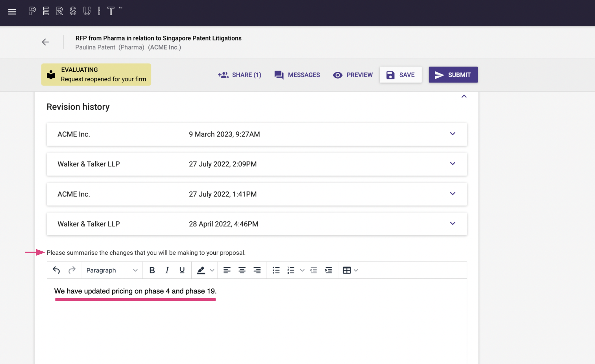Insert a table
The width and height of the screenshot is (595, 364).
347,270
